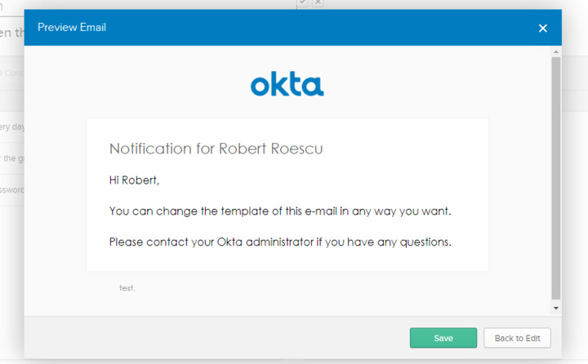Click the small x icon behind dialog
Viewport: 588px width, 364px height.
coord(318,2)
